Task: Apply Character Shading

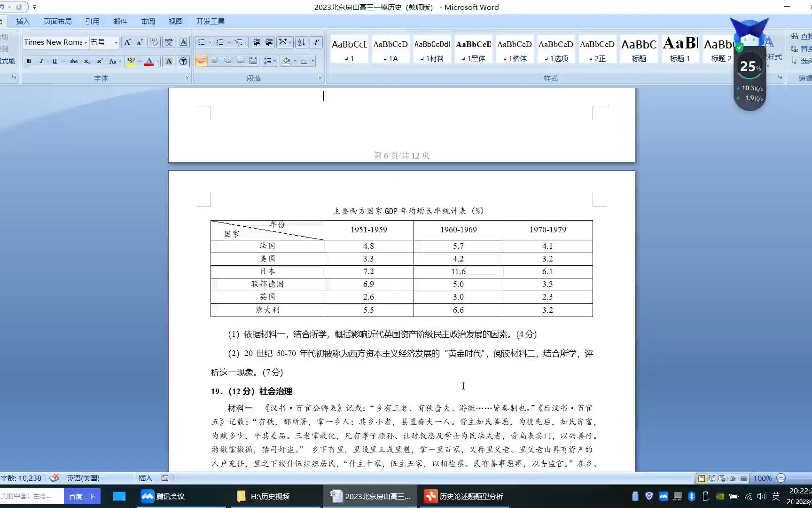Action: point(168,61)
